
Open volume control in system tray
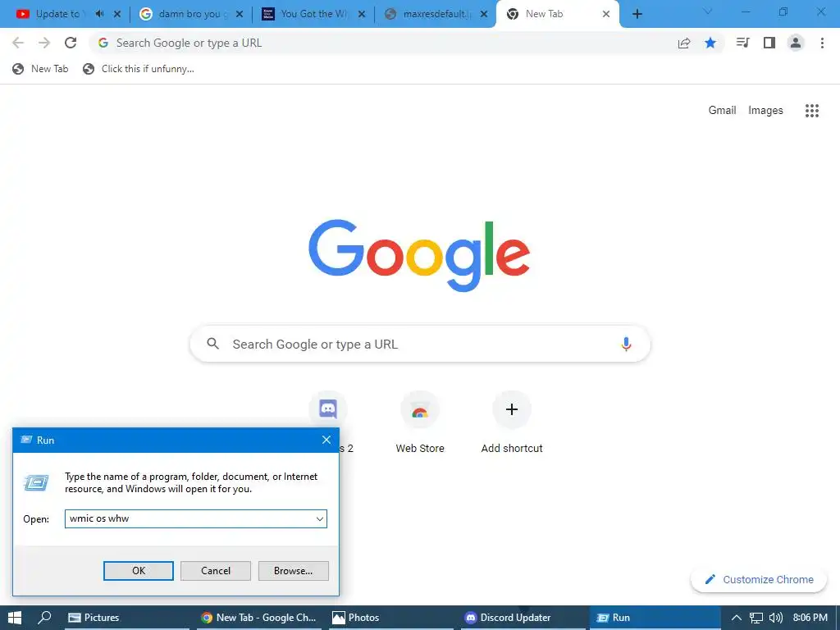pos(776,618)
